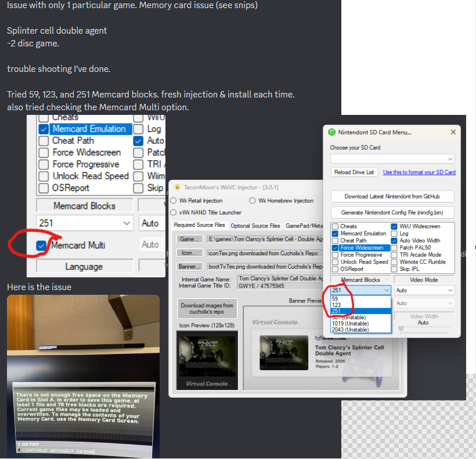Viewport: 476px width, 459px height.
Task: Click the Banner... browse button
Action: point(189,267)
